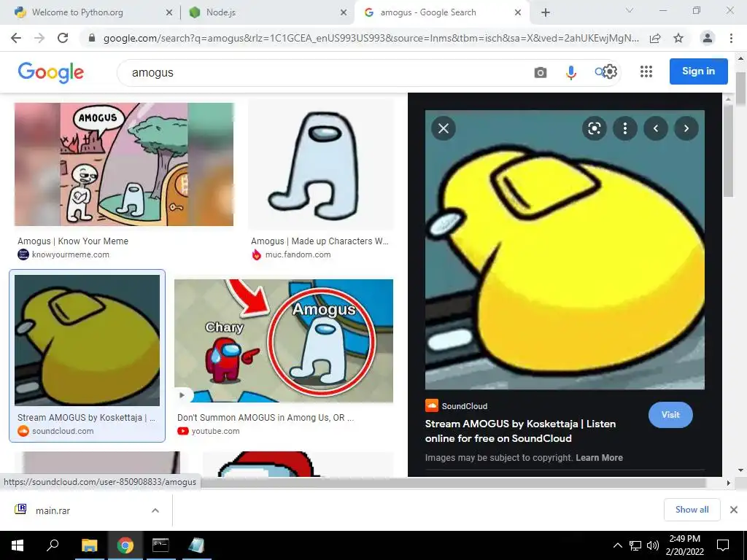Open the Windows Start menu
The image size is (747, 560).
(18, 545)
